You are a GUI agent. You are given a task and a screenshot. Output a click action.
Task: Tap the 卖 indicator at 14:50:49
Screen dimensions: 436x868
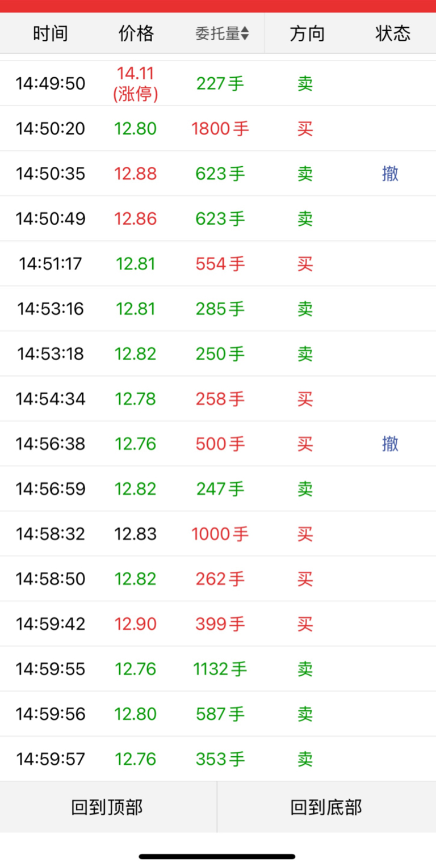point(305,219)
